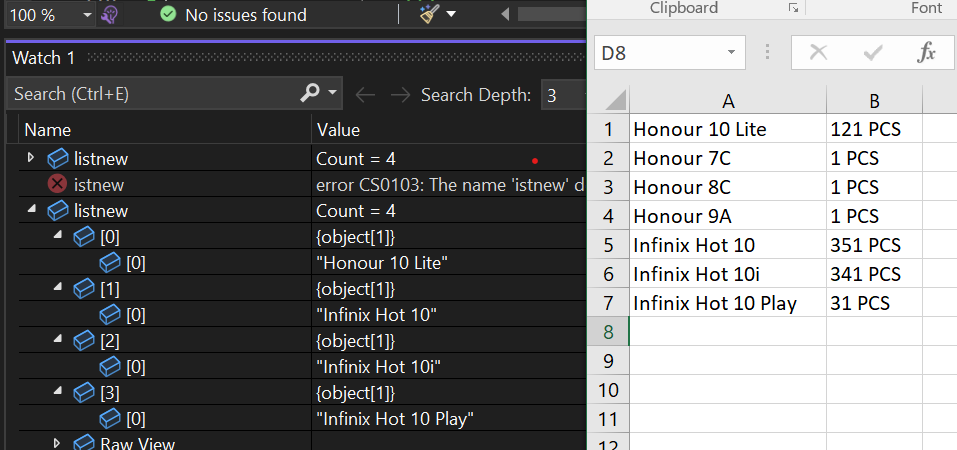957x450 pixels.
Task: Click the Excel formula bar Enter checkmark
Action: coord(873,53)
